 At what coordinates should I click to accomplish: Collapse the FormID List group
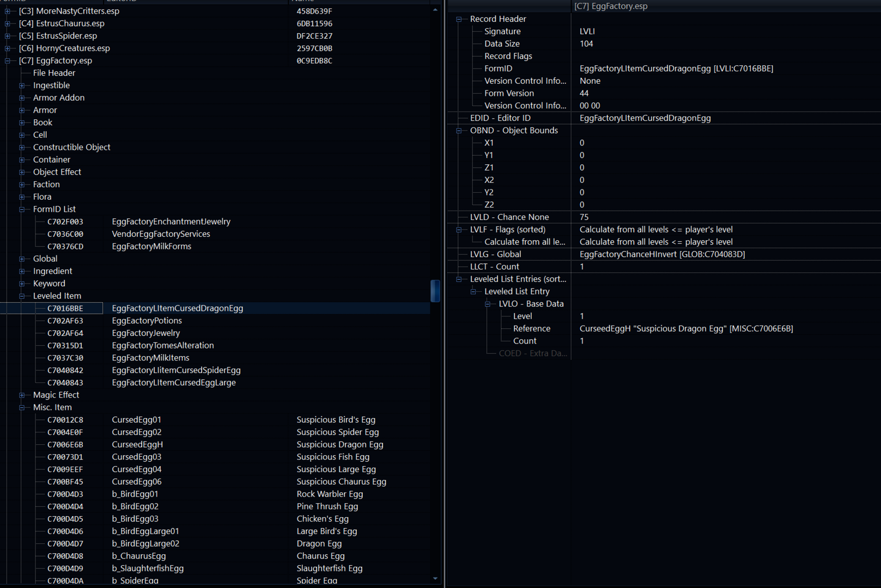point(22,210)
